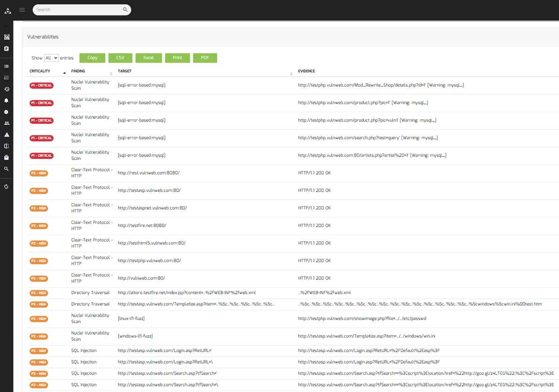The image size is (559, 392).
Task: Select the bug icon in the sidebar
Action: tap(7, 112)
